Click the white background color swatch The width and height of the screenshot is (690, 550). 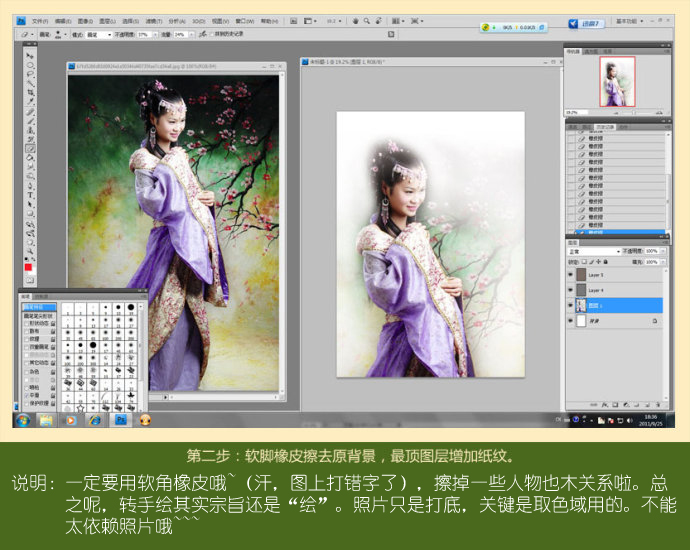pyautogui.click(x=33, y=272)
